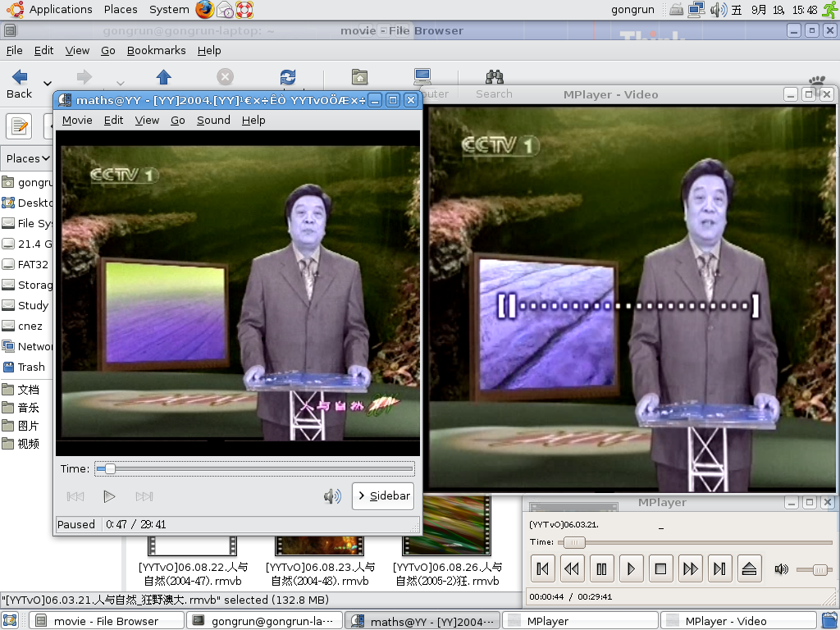
Task: Open File Browser Help menu
Action: (209, 50)
